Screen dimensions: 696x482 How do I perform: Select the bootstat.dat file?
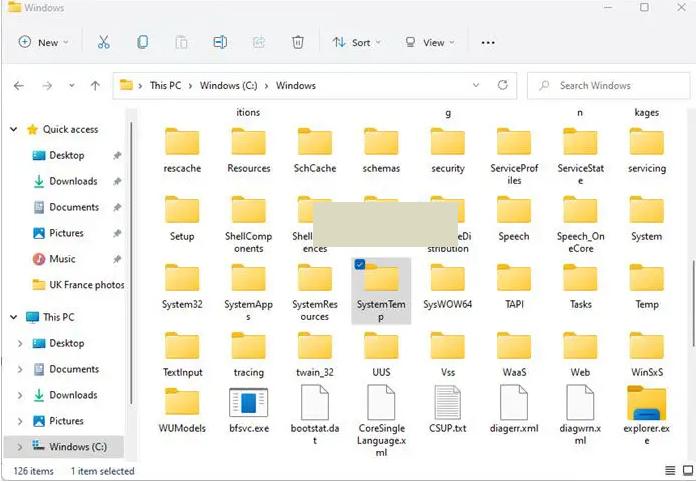315,415
